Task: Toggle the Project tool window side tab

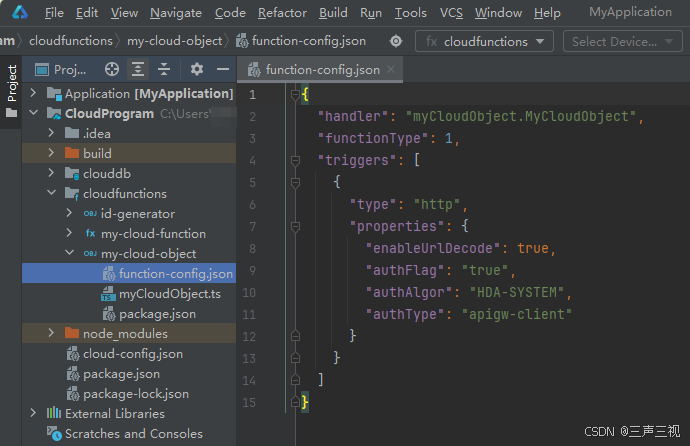Action: [11, 91]
